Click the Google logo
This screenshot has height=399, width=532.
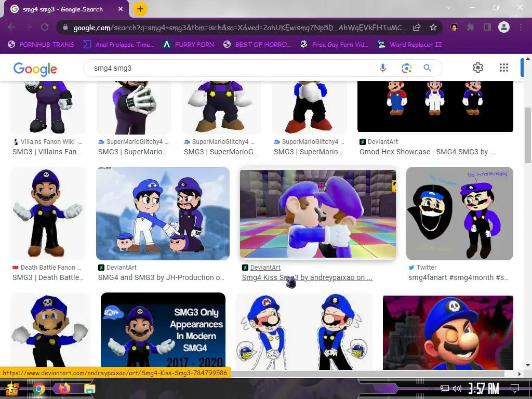[35, 69]
